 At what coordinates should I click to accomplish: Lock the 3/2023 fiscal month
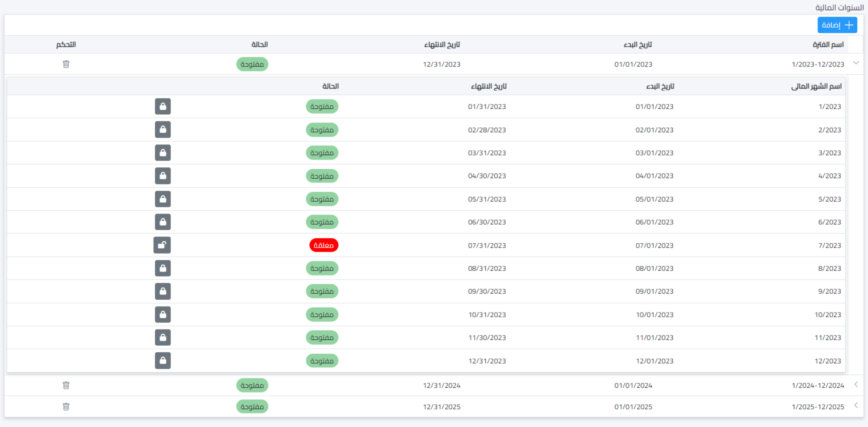[x=163, y=152]
